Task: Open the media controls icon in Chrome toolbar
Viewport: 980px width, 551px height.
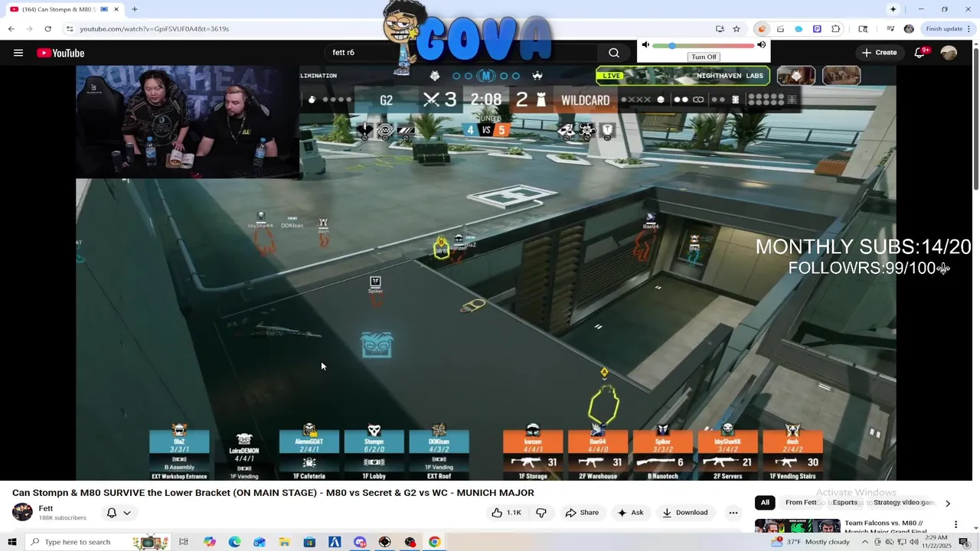Action: point(890,29)
